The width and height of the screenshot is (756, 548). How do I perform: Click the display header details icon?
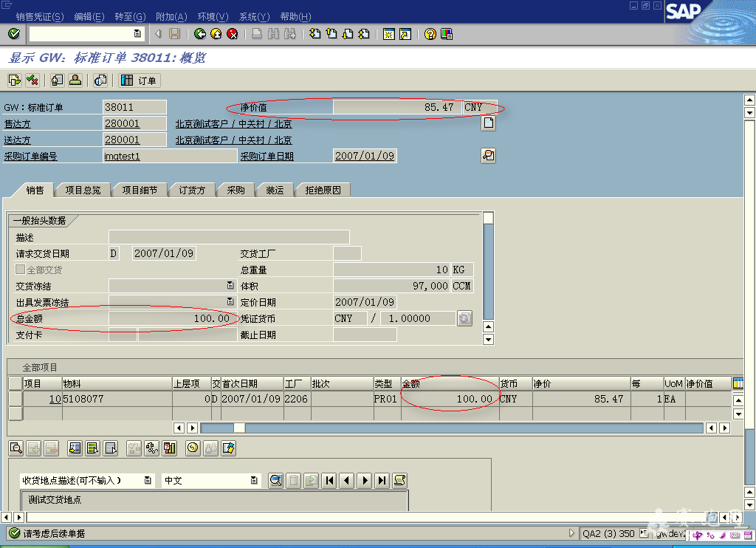(58, 80)
